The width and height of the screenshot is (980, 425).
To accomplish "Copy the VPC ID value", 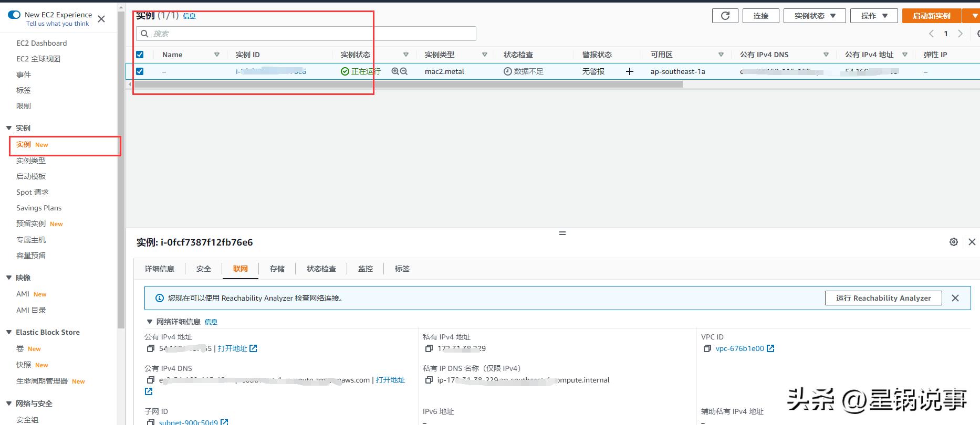I will click(707, 348).
